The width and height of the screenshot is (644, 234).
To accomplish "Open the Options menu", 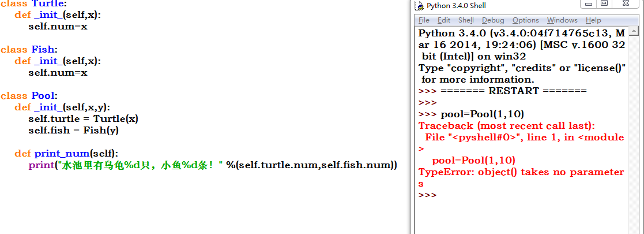I will pyautogui.click(x=525, y=20).
